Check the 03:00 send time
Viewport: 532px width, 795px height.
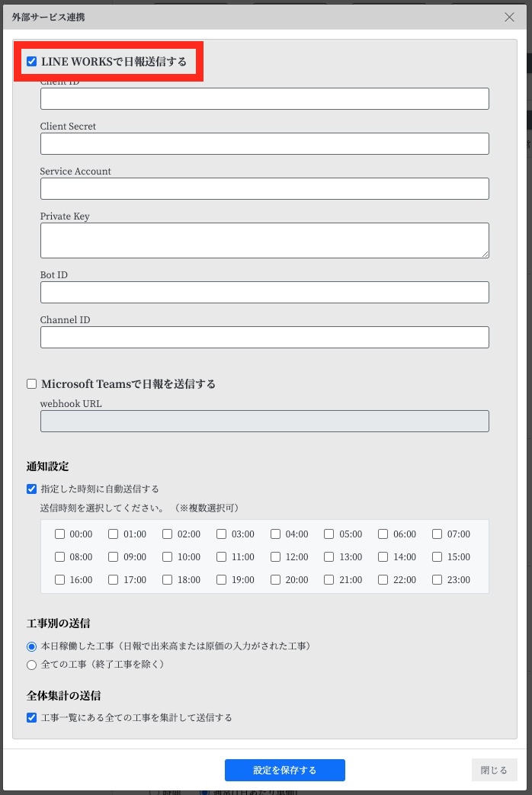221,534
